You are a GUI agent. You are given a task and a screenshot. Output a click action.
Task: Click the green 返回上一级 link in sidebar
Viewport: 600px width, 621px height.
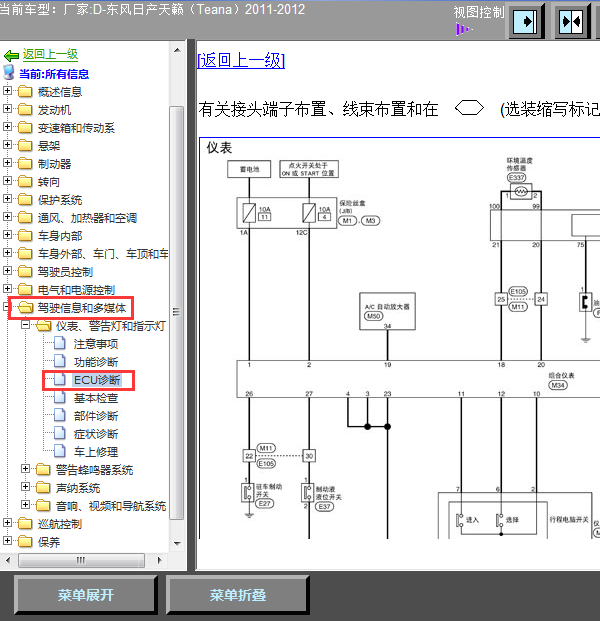(50, 54)
